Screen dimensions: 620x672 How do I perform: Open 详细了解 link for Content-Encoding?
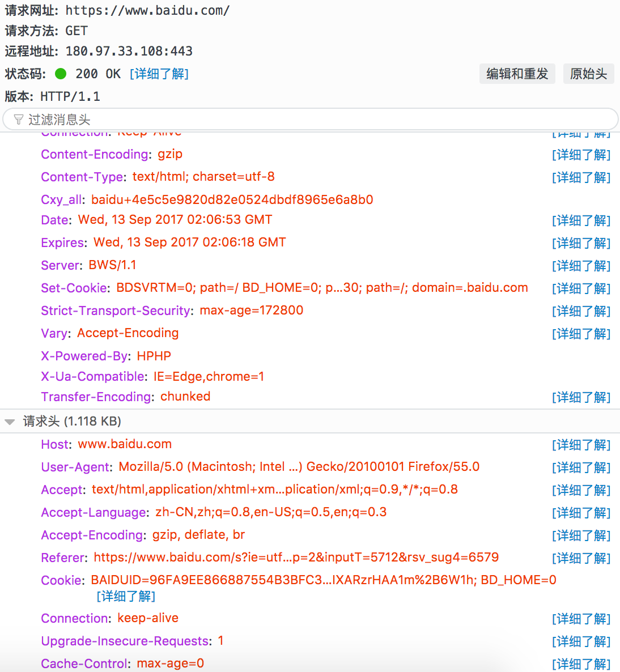(x=581, y=155)
